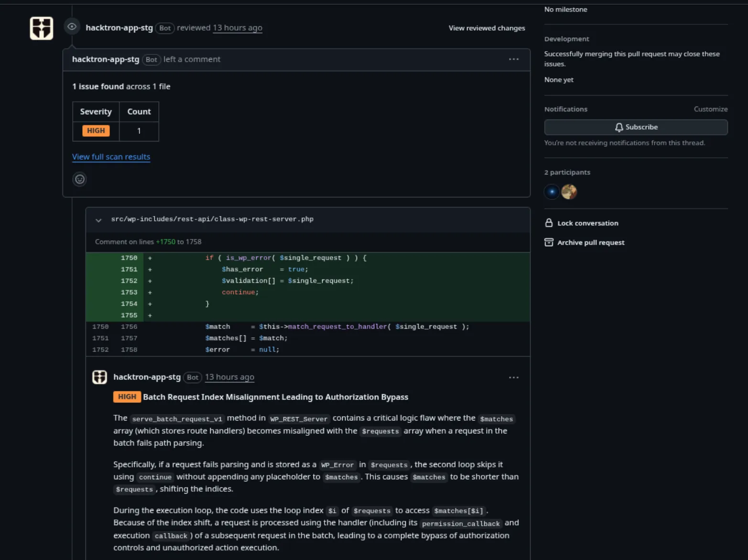Collapse the class-wp-rest-server.php file diff
Screen dimensions: 748x560
click(x=98, y=220)
